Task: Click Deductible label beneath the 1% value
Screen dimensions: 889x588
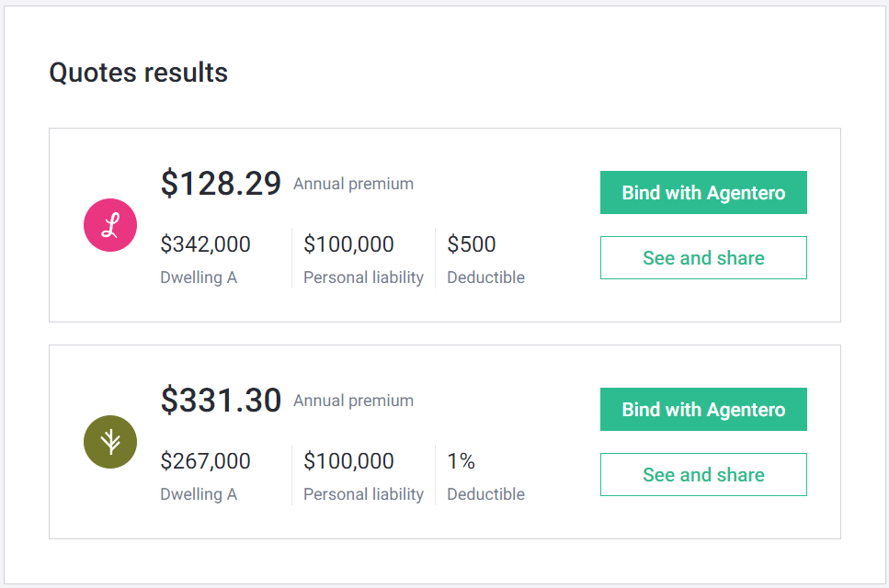Action: point(485,494)
